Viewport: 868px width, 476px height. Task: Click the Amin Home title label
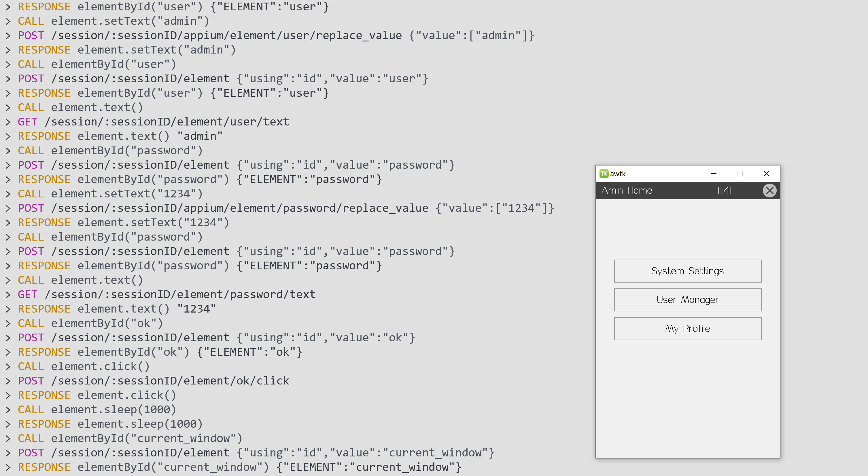(627, 191)
